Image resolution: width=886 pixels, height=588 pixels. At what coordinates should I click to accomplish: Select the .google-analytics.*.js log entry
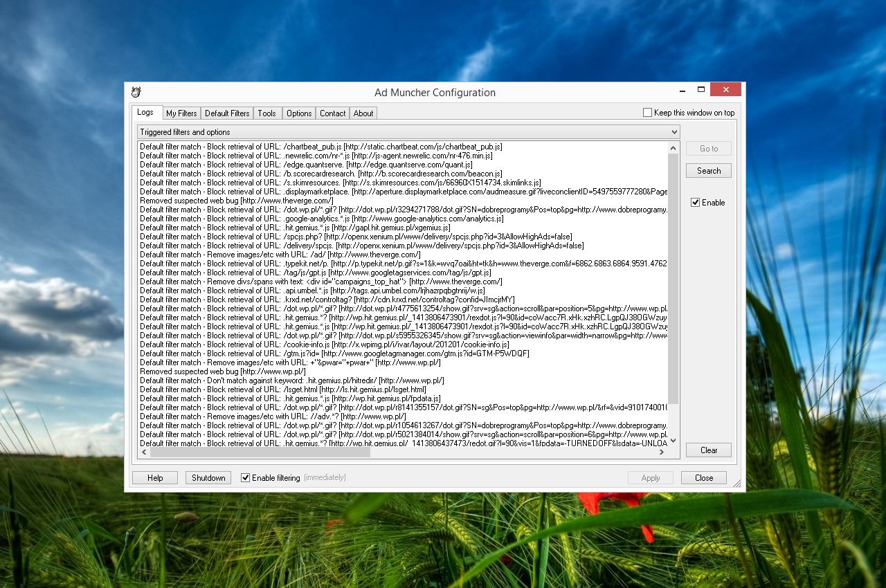coord(322,219)
